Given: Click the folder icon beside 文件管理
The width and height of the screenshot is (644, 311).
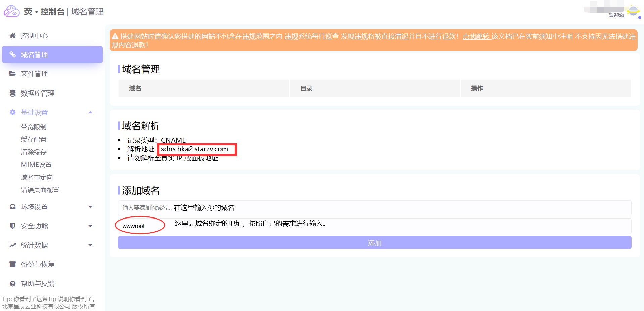Looking at the screenshot, I should pos(13,74).
